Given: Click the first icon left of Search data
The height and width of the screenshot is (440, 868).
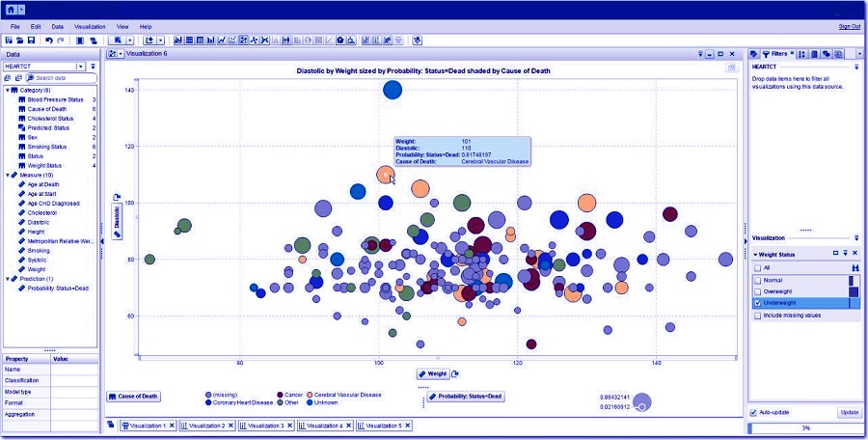Looking at the screenshot, I should pos(8,78).
